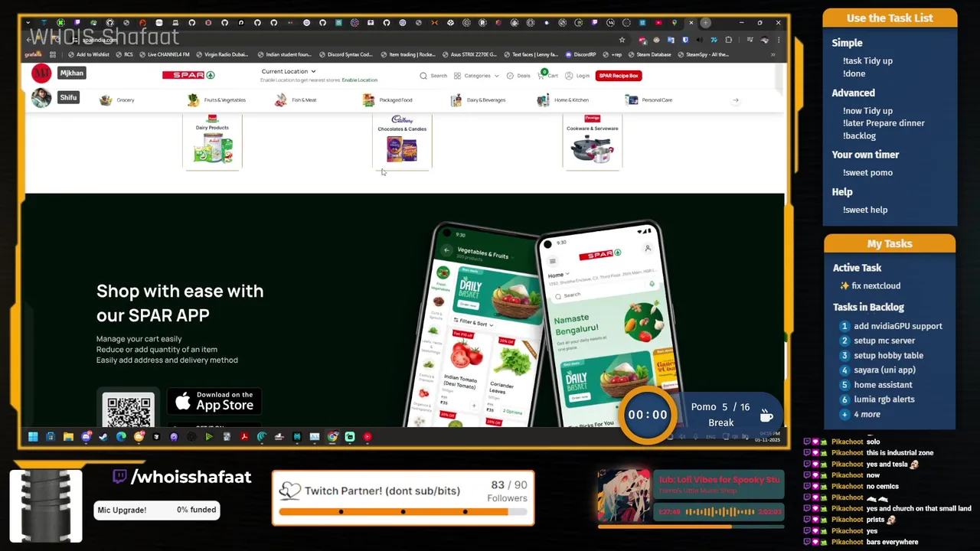Click the Deals icon in header

pos(510,76)
